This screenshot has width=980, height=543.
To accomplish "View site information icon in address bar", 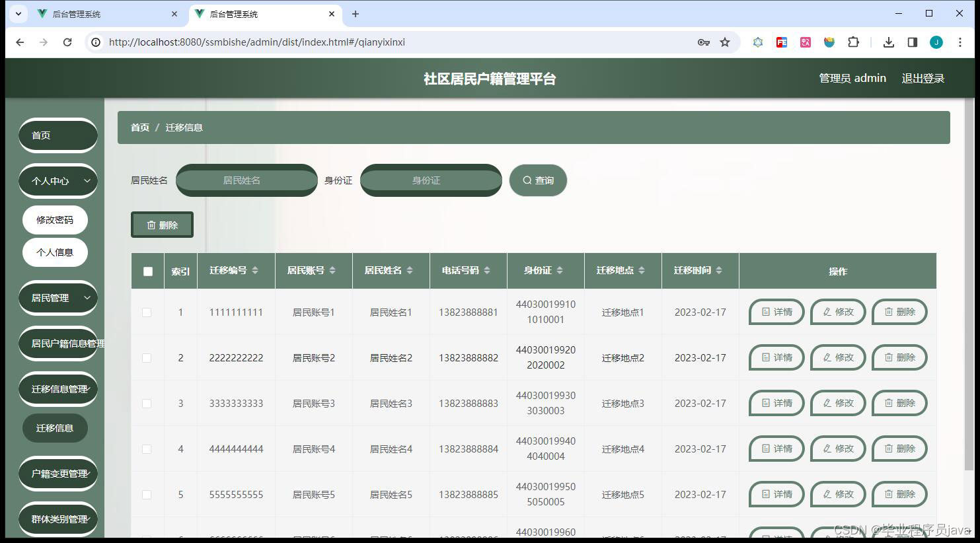I will point(96,42).
